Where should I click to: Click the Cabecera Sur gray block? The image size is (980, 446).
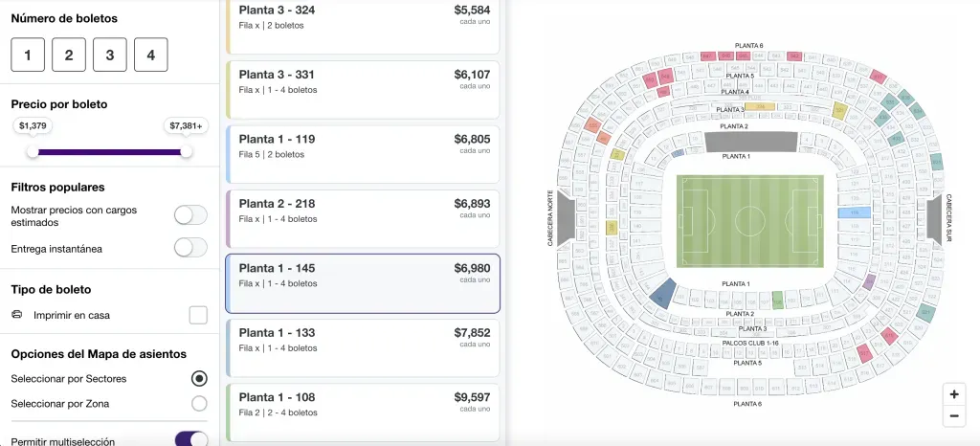935,216
